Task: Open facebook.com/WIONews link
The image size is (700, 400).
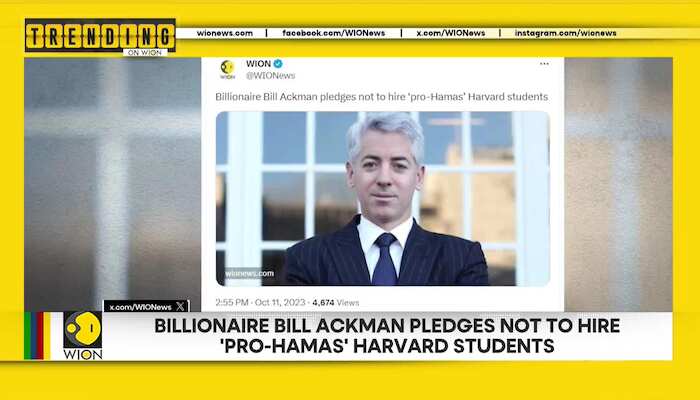Action: coord(333,33)
